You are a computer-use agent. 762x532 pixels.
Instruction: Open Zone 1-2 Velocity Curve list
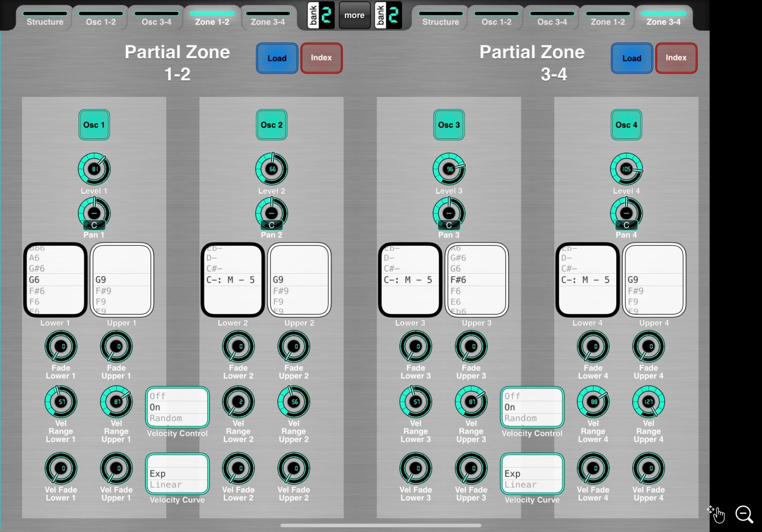pos(177,474)
